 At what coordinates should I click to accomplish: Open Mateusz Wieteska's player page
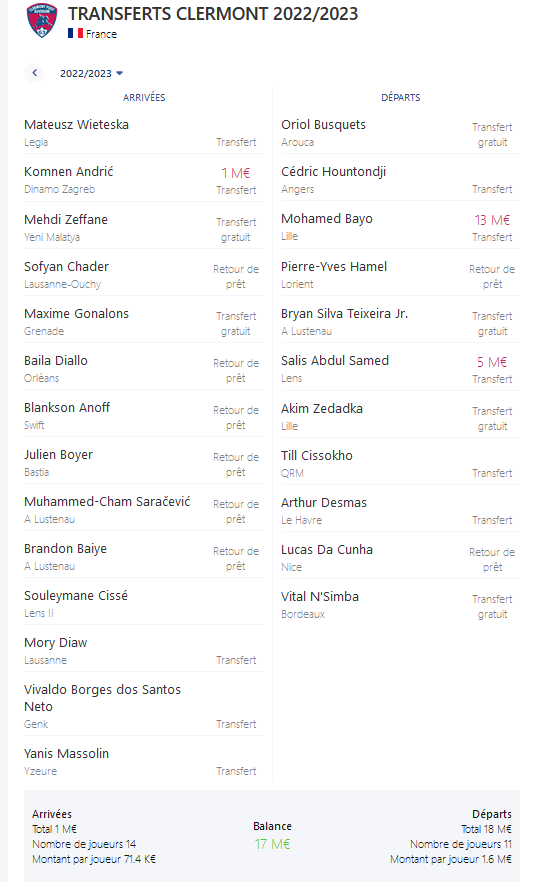click(x=76, y=124)
